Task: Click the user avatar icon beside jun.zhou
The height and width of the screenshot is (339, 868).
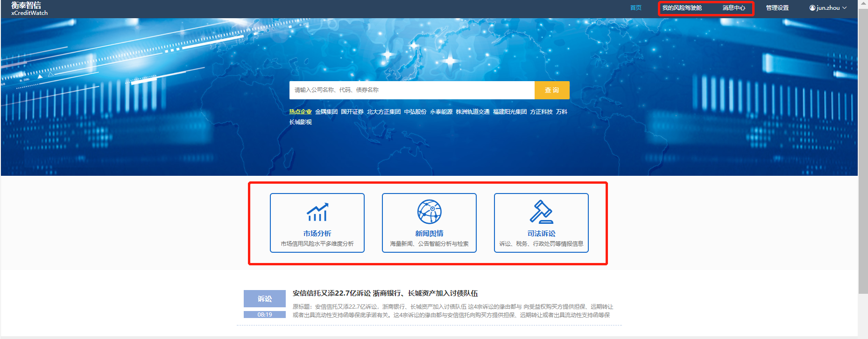Action: [812, 8]
